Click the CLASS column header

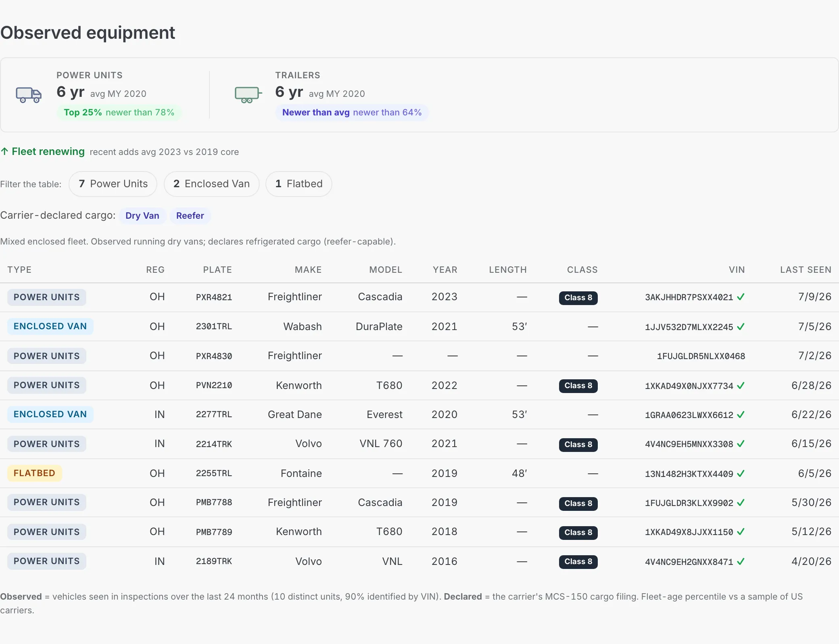(x=582, y=270)
